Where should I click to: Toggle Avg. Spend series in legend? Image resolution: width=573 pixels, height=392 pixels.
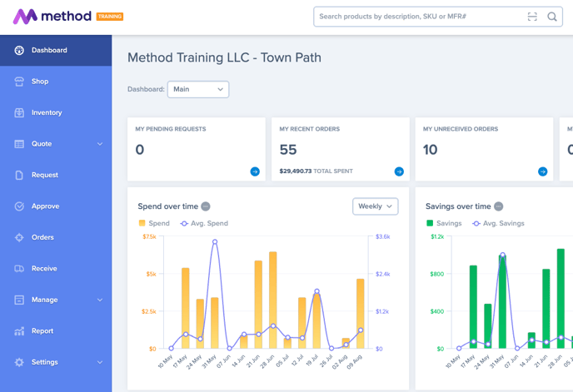[204, 223]
